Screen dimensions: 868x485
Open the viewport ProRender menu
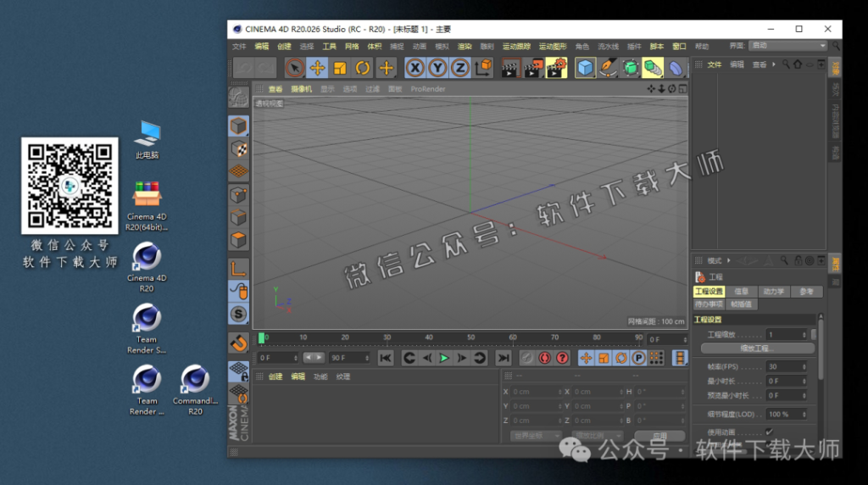point(428,88)
